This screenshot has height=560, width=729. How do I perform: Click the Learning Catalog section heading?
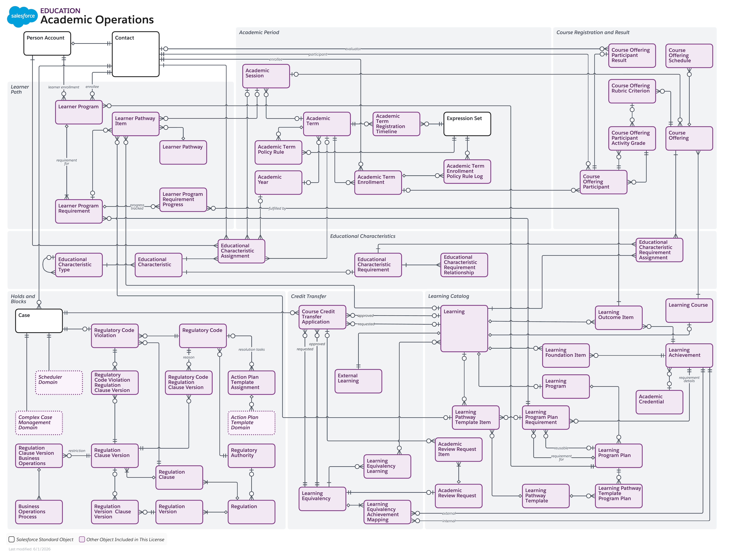tap(448, 296)
